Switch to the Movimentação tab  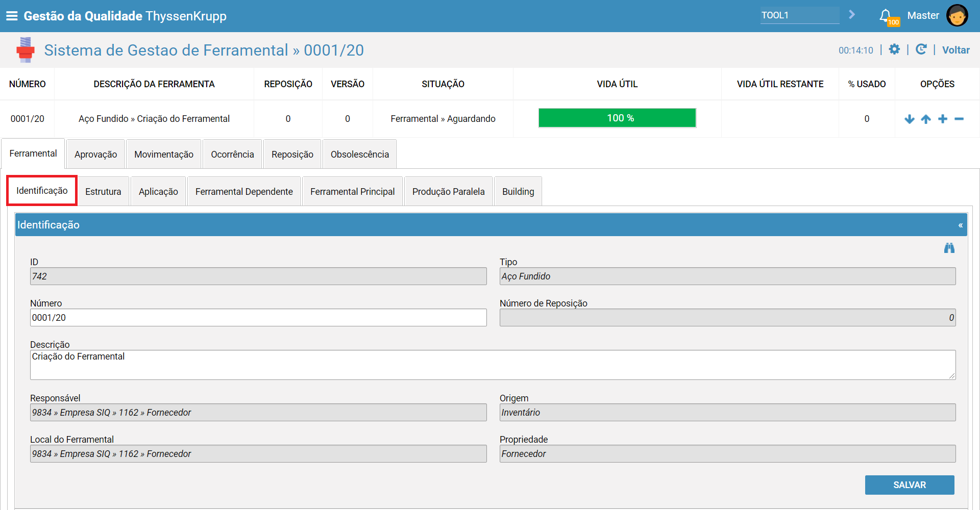(x=163, y=154)
